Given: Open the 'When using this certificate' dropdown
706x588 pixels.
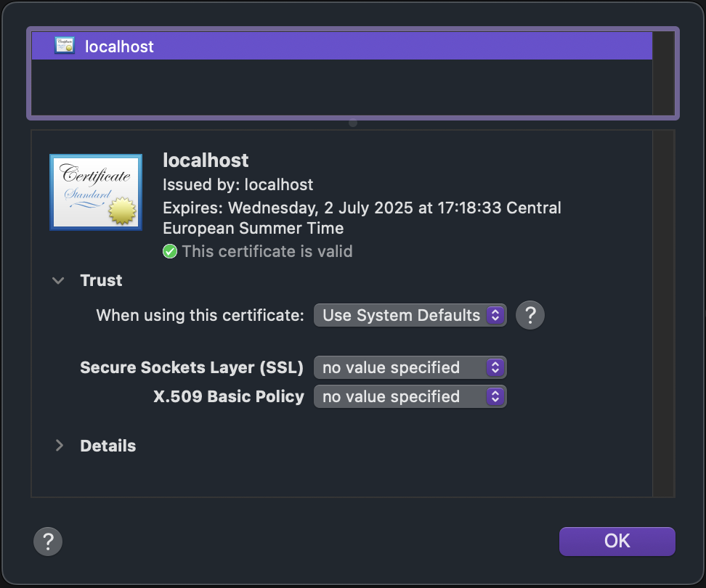Looking at the screenshot, I should (410, 315).
